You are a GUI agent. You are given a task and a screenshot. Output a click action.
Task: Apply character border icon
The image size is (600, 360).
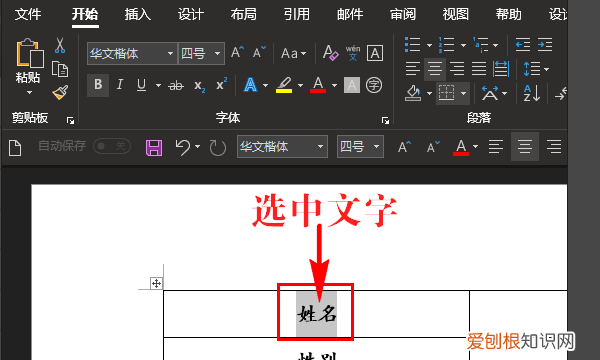tap(375, 53)
